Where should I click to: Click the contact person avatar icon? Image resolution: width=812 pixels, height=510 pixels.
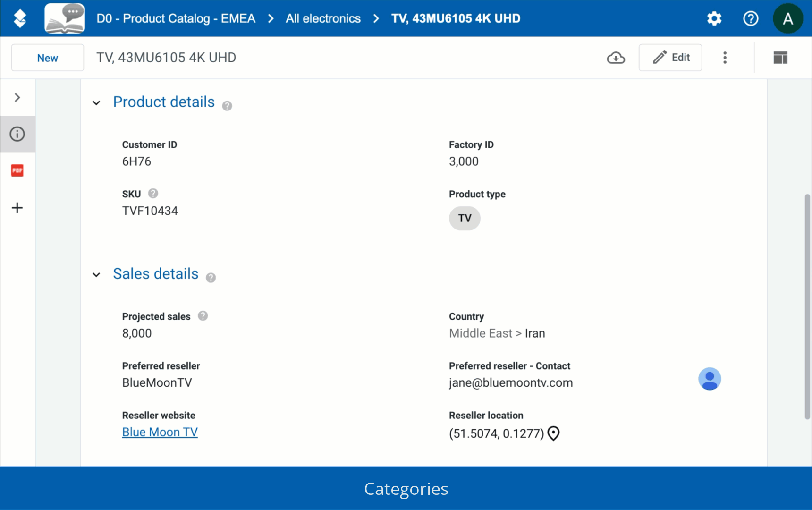710,379
